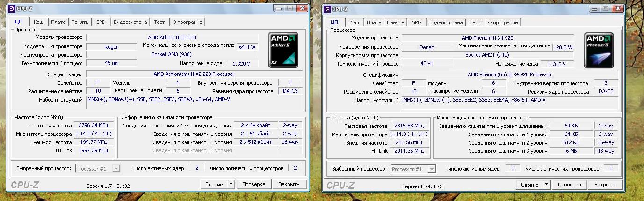Switch to Плата tab in left window
The image size is (644, 201).
pyautogui.click(x=58, y=22)
